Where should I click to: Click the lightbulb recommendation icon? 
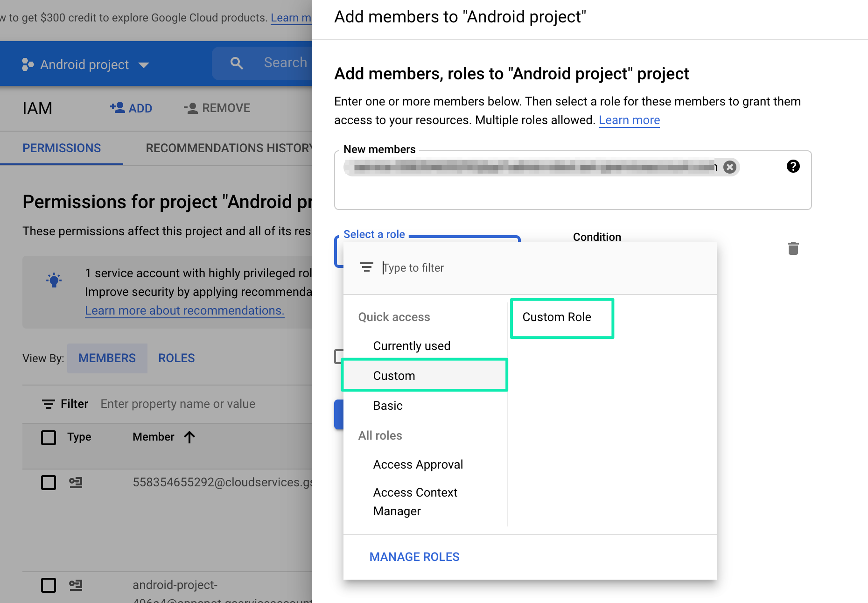coord(54,280)
